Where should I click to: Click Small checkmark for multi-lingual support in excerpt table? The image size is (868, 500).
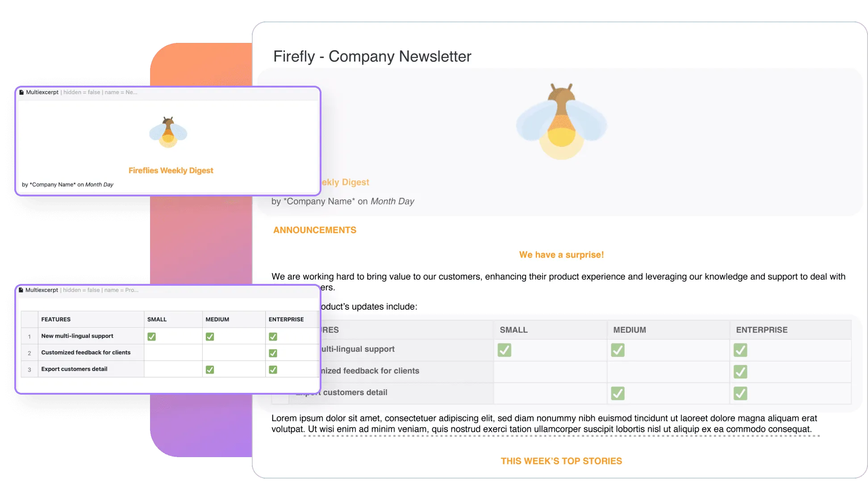(x=152, y=337)
